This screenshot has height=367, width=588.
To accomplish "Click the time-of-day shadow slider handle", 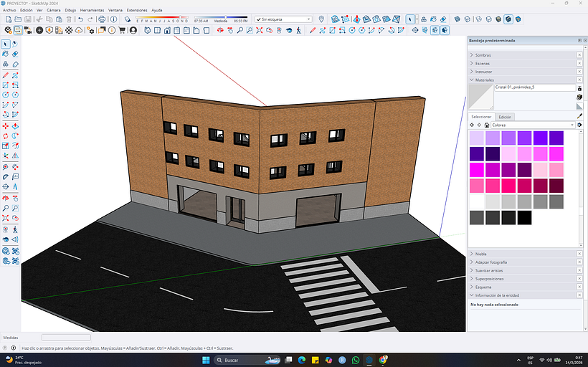I will point(226,17).
